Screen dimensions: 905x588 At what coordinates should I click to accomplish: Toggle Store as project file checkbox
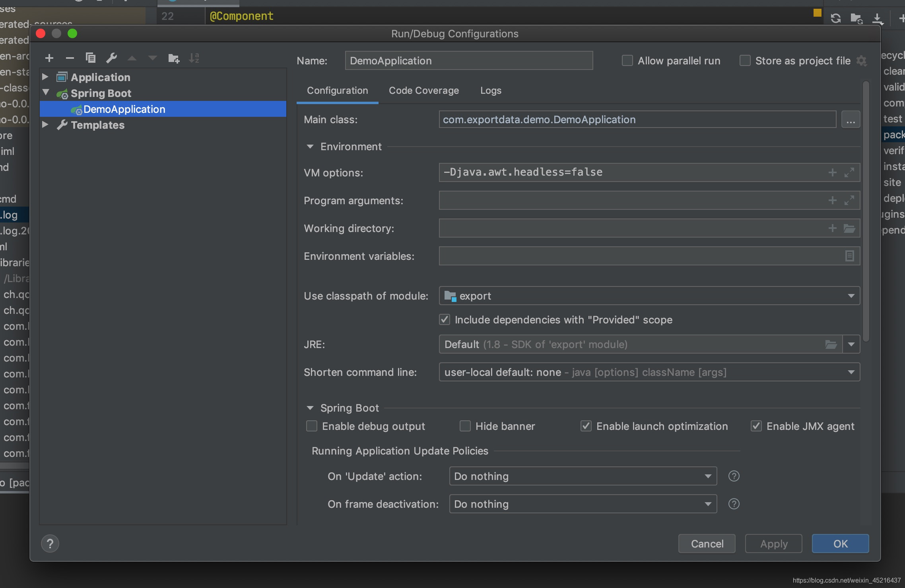(745, 61)
